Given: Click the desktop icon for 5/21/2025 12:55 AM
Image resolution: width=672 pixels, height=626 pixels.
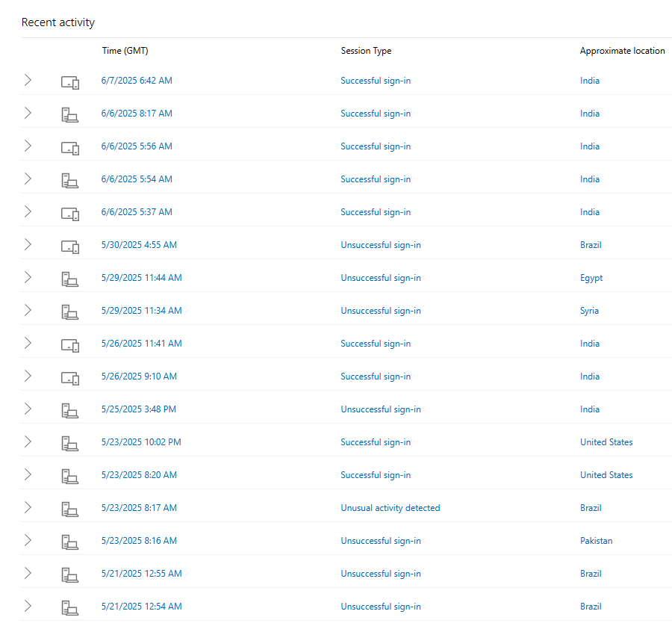Looking at the screenshot, I should coord(70,575).
